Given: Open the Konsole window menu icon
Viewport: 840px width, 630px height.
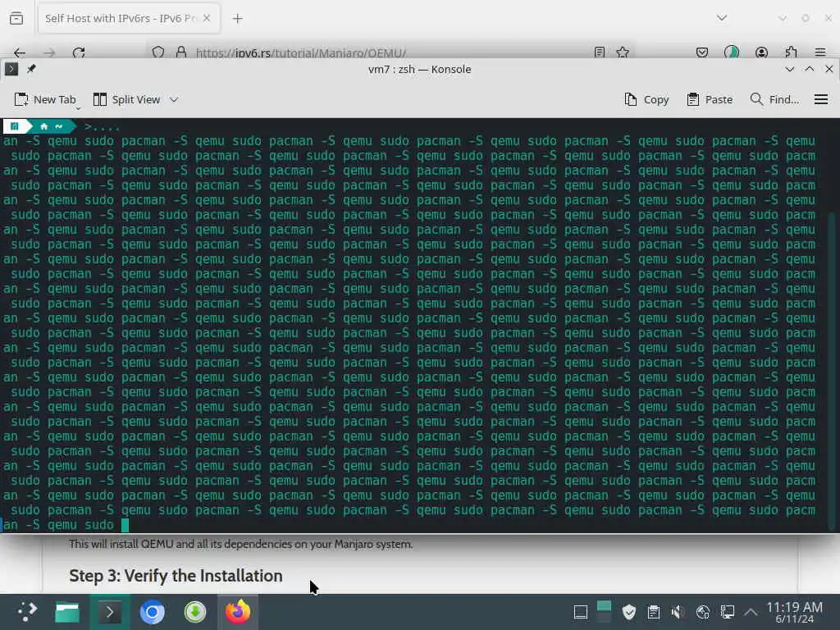Looking at the screenshot, I should [11, 69].
